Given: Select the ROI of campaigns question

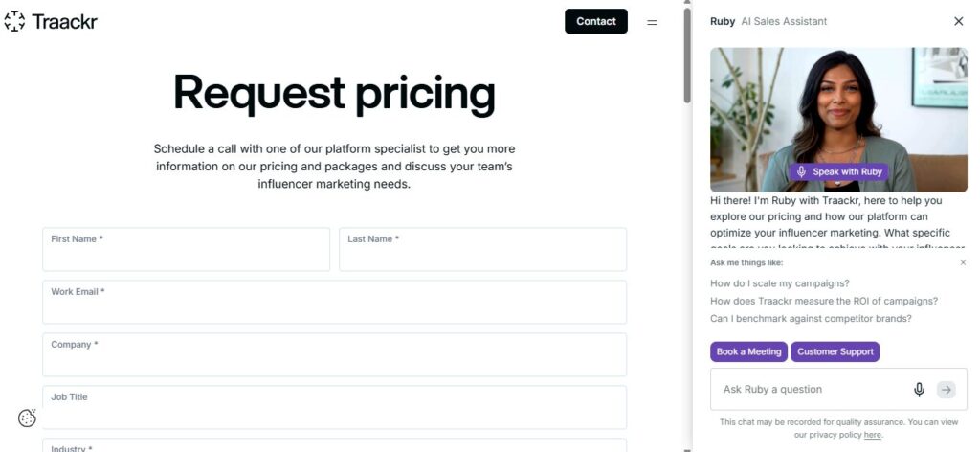Looking at the screenshot, I should 823,301.
